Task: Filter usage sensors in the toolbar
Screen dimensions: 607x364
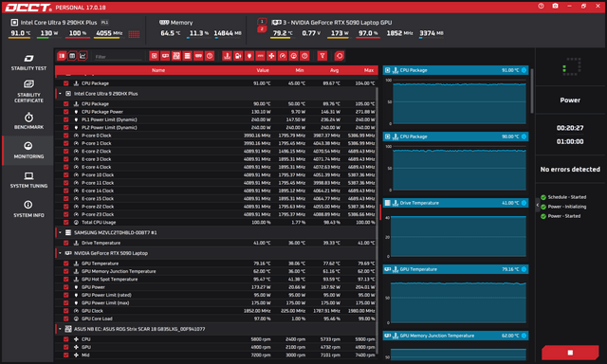Action: [x=294, y=56]
